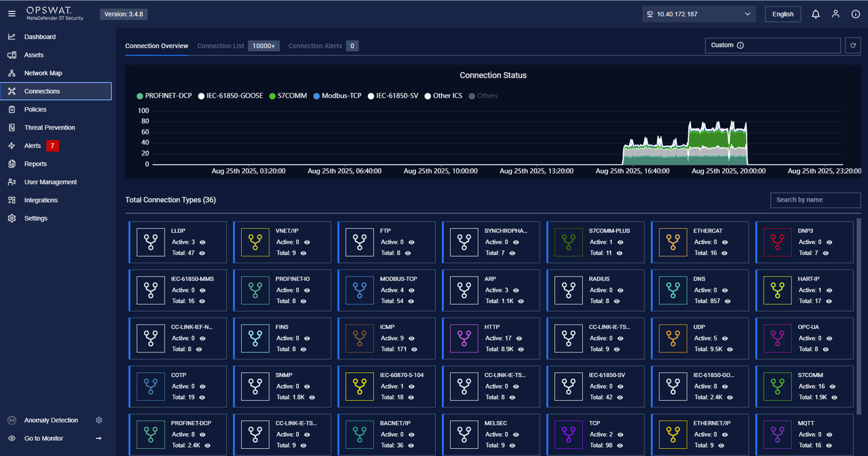Open Reports in the sidebar

[56, 164]
